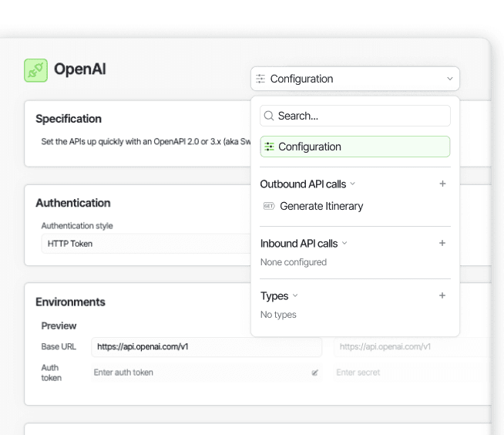504x435 pixels.
Task: Add a new type with plus icon
Action: (x=442, y=295)
